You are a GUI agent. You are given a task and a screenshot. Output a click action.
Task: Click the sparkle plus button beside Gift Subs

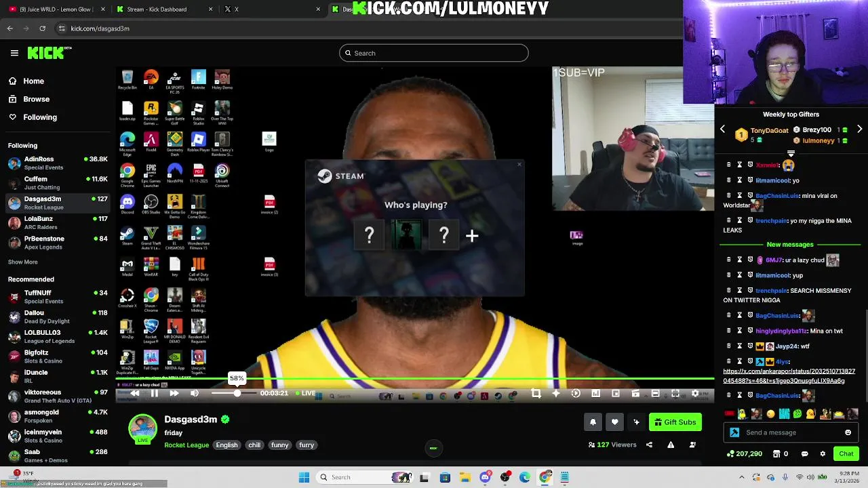click(636, 422)
